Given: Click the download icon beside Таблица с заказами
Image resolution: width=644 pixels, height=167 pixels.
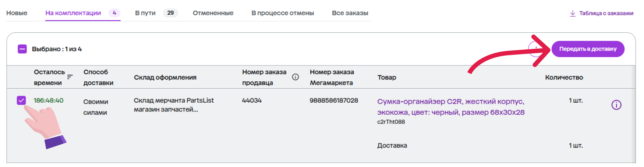Looking at the screenshot, I should [573, 13].
